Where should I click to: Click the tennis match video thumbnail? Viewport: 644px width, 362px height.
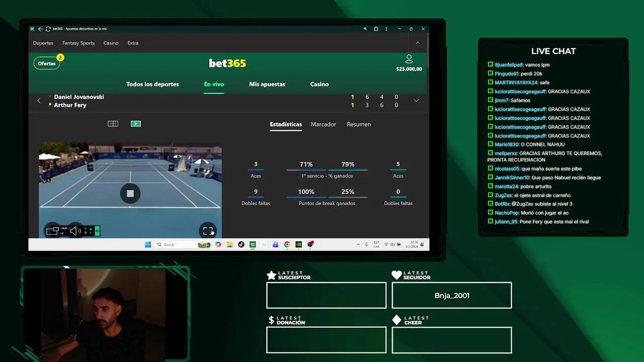pyautogui.click(x=130, y=190)
